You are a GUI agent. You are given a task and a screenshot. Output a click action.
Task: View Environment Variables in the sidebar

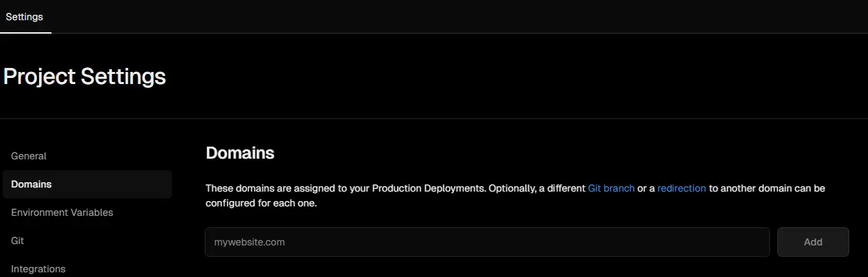62,212
